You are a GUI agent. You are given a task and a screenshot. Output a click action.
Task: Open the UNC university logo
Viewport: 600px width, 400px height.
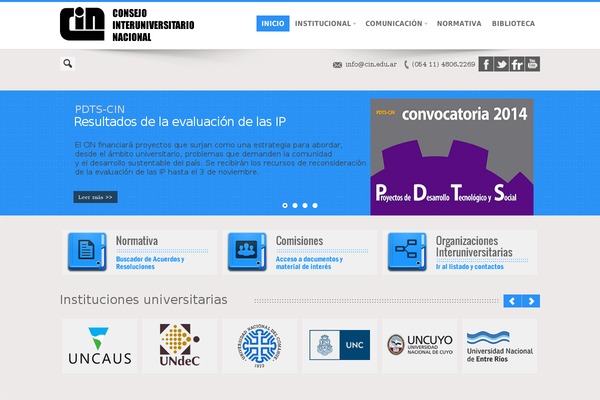click(x=339, y=346)
